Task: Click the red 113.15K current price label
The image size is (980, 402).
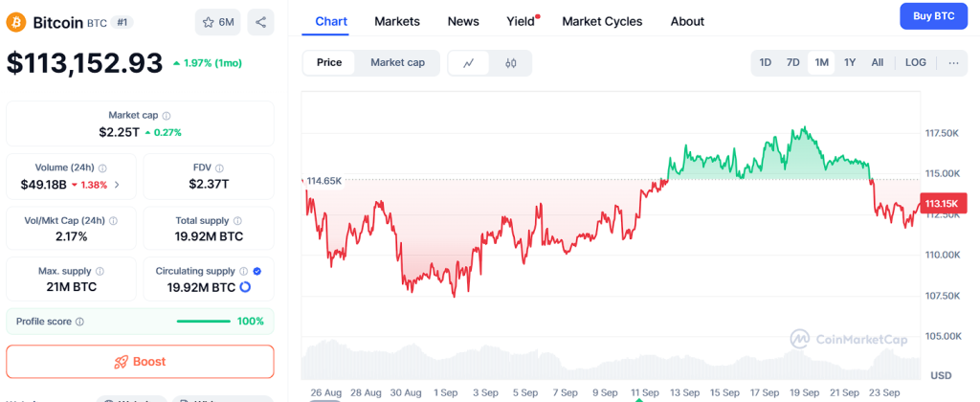Action: tap(943, 203)
